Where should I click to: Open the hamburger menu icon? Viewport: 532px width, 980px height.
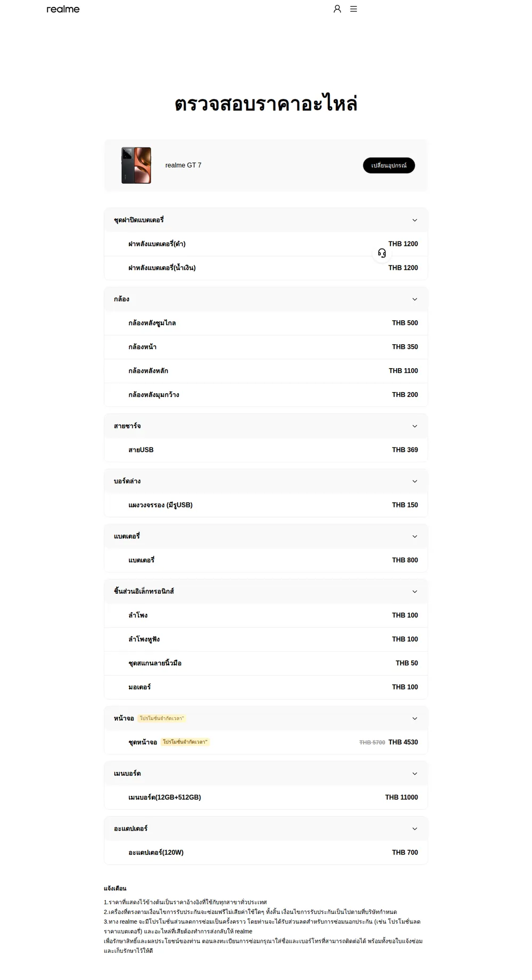pyautogui.click(x=354, y=9)
